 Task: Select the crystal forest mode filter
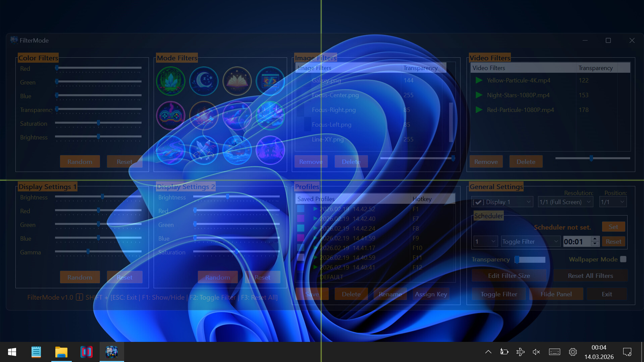pos(170,81)
